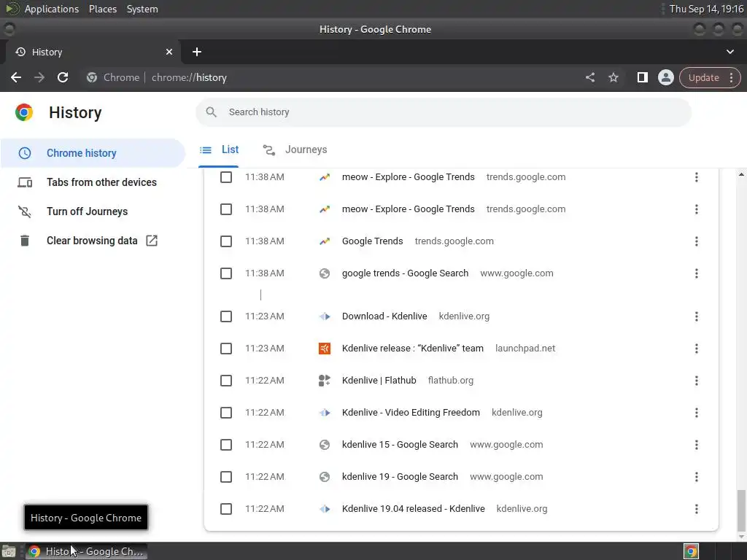This screenshot has height=560, width=747.
Task: Click the Update button in toolbar
Action: point(703,77)
